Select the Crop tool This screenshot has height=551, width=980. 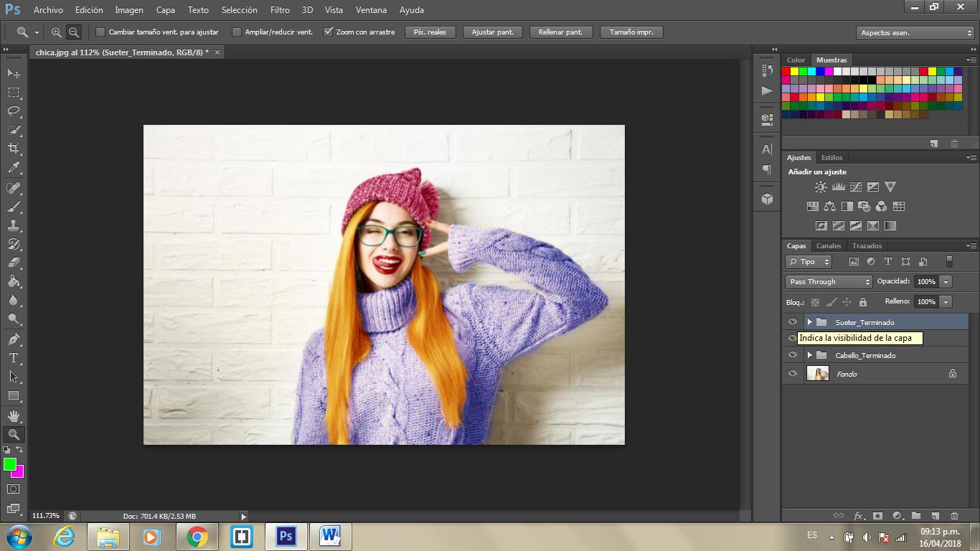pyautogui.click(x=14, y=149)
